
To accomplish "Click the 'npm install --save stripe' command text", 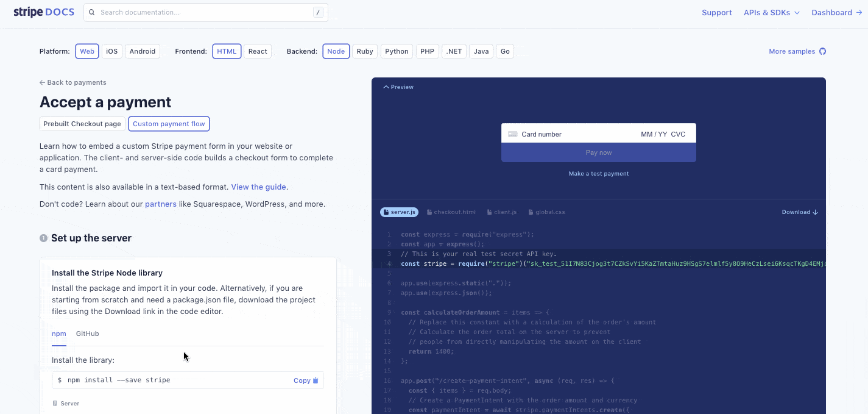I will [119, 380].
